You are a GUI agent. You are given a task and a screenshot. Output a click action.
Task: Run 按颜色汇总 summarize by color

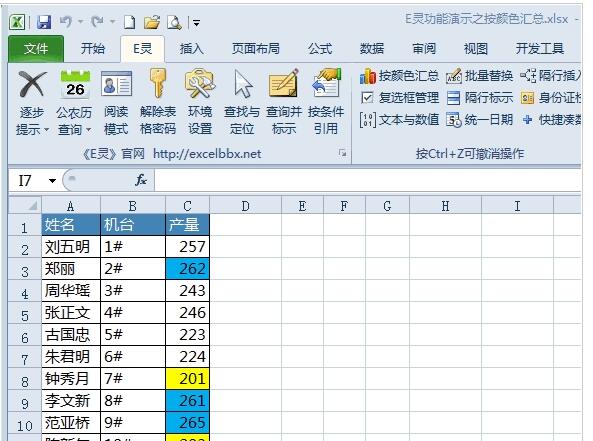[x=399, y=76]
